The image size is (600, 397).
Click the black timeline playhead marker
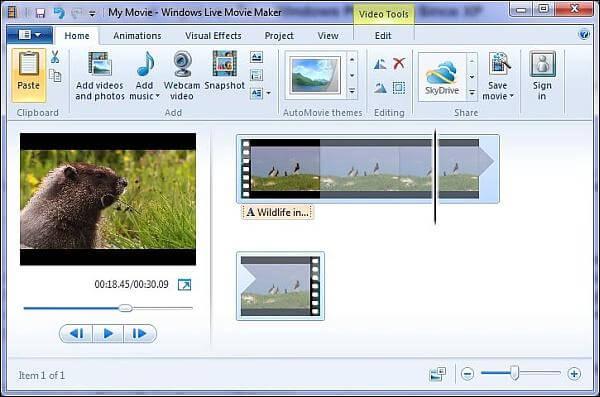(435, 176)
